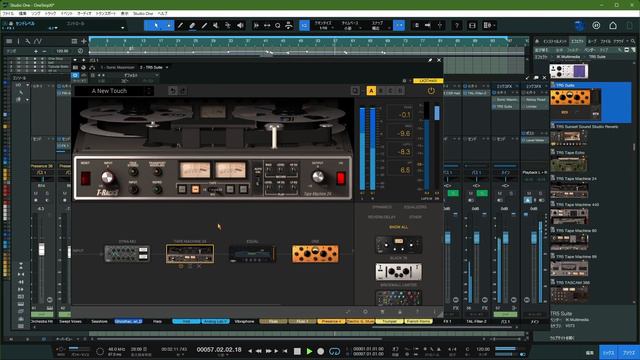Screen dimensions: 640x360
Task: Click the tape machine OUTPUT knob
Action: (x=318, y=177)
